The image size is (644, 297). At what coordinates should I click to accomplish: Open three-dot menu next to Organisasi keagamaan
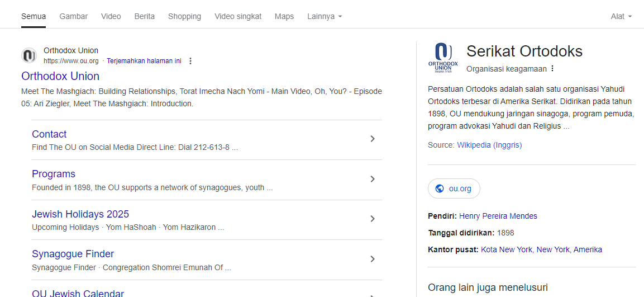[552, 68]
